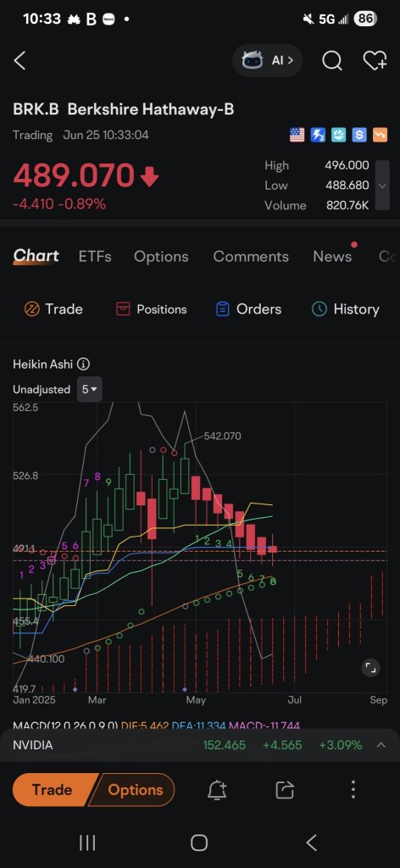This screenshot has width=400, height=868.
Task: Expand chart to fullscreen icon
Action: [x=370, y=668]
